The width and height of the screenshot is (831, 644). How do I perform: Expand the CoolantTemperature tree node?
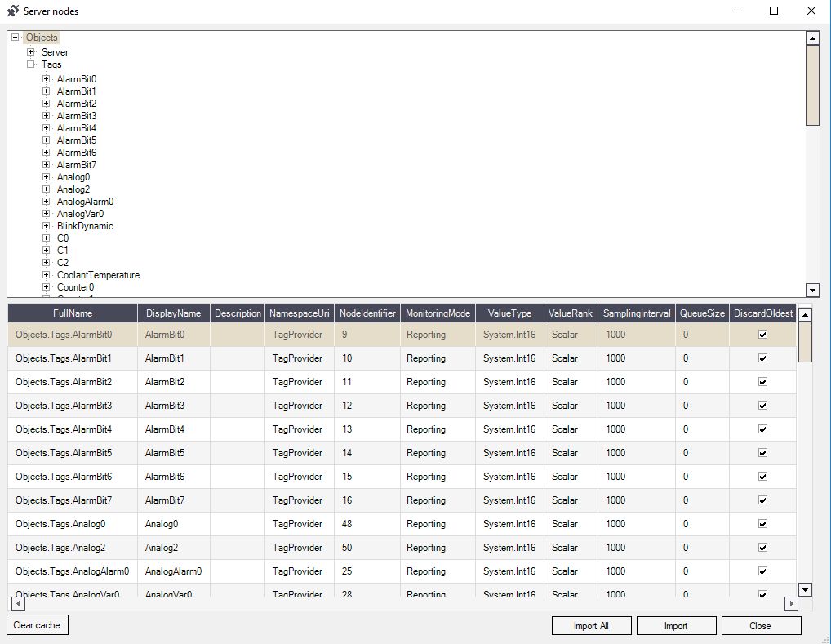tap(45, 274)
